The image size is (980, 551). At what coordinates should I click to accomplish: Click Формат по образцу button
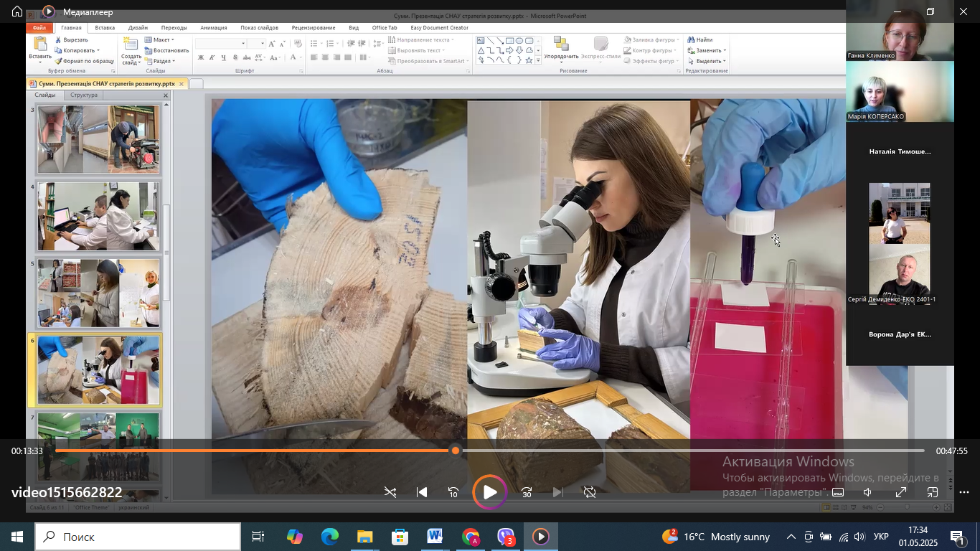tap(84, 61)
